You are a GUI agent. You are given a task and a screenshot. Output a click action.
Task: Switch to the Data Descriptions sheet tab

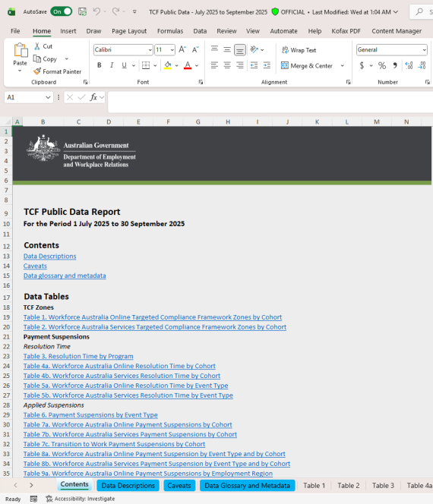[128, 485]
